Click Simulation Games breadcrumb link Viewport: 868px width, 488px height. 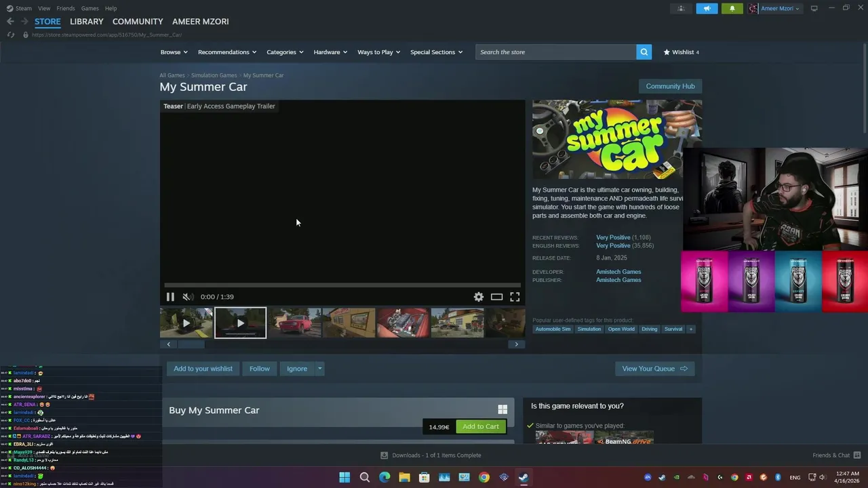pyautogui.click(x=214, y=75)
